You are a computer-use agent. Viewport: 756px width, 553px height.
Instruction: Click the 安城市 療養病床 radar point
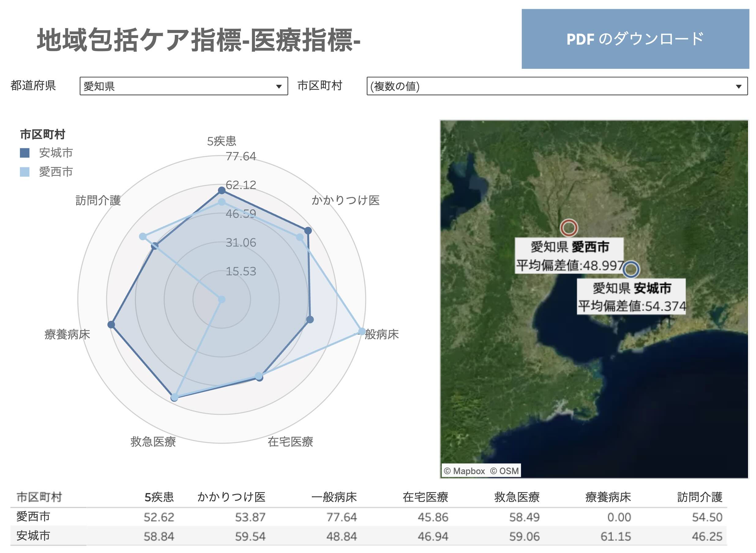tap(111, 325)
